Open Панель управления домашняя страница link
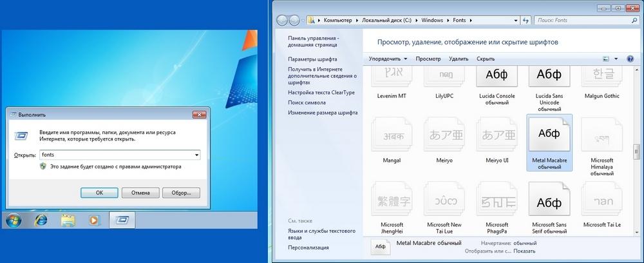The image size is (644, 263). coord(314,41)
